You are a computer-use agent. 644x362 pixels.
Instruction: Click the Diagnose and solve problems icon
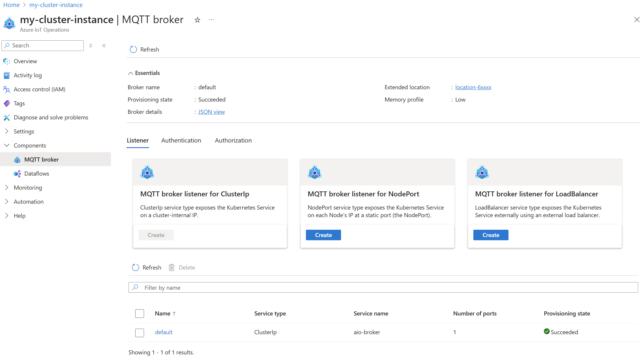pyautogui.click(x=7, y=117)
